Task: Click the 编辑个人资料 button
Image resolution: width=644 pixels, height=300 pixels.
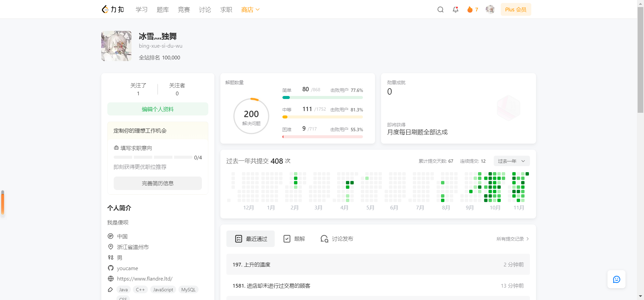Action: 158,109
